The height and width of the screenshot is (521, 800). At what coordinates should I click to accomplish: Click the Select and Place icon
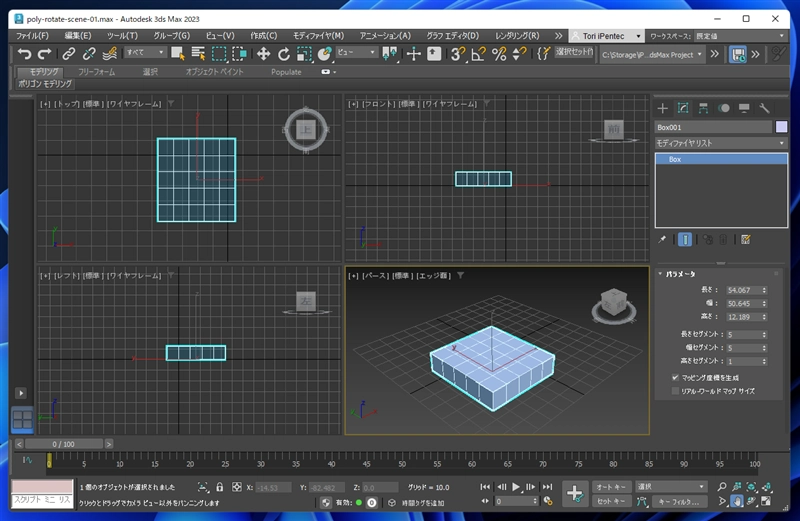pos(324,54)
